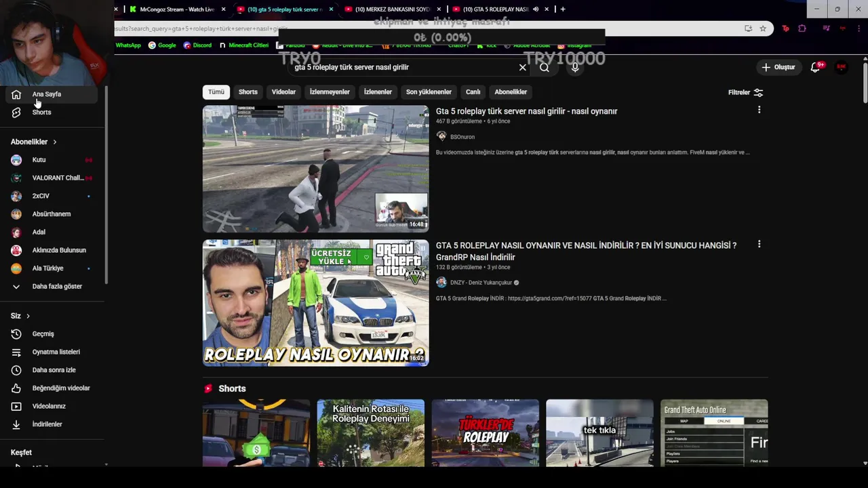Open the TÜRKLER'DE ROLEPLAY short

click(x=485, y=433)
